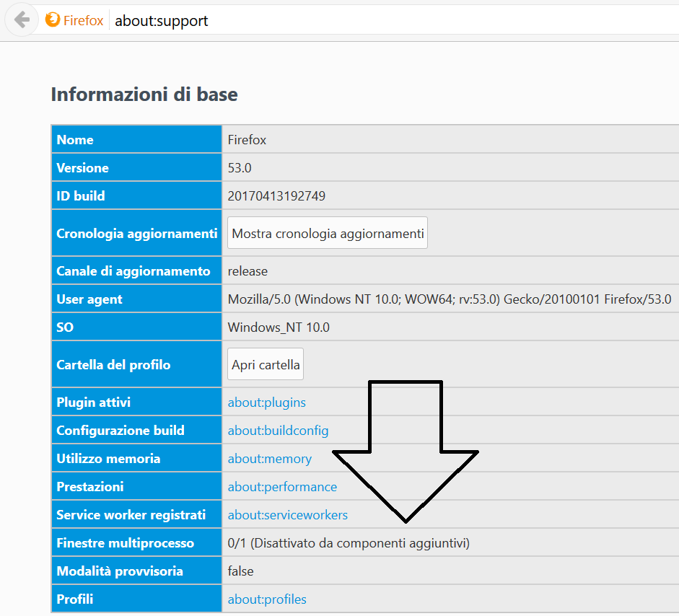The width and height of the screenshot is (679, 616).
Task: Click the Profili row header
Action: [136, 599]
